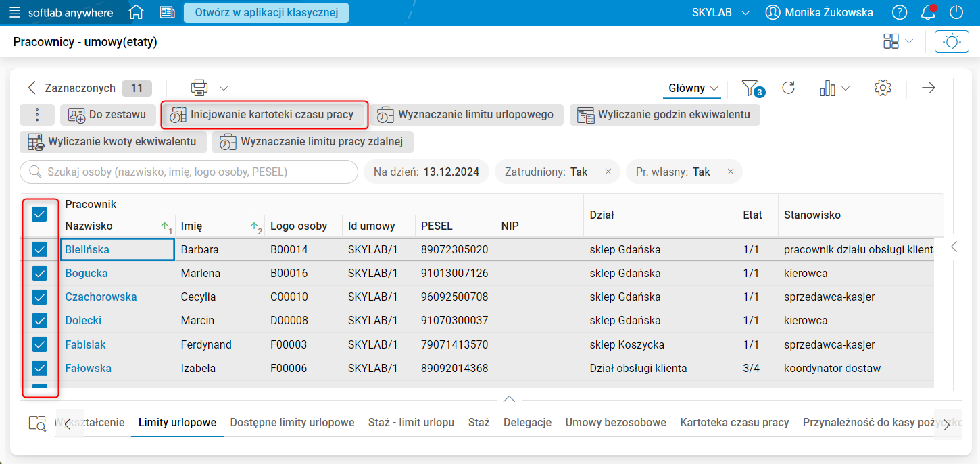The image size is (980, 464).
Task: Click the Inicjowanie kartoteki czasu pracy button
Action: click(264, 114)
